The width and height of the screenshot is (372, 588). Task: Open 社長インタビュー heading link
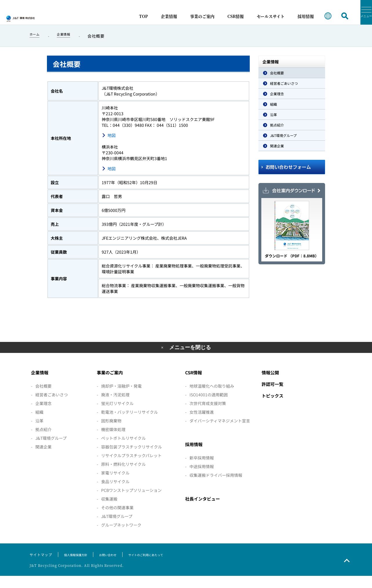coord(203,499)
